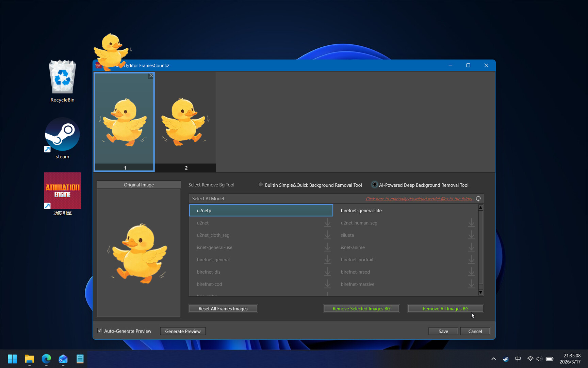Click Generate Preview

point(183,331)
